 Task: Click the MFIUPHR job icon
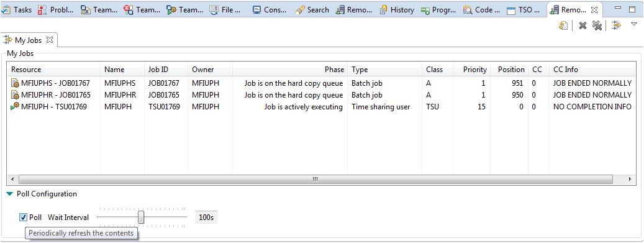click(15, 95)
